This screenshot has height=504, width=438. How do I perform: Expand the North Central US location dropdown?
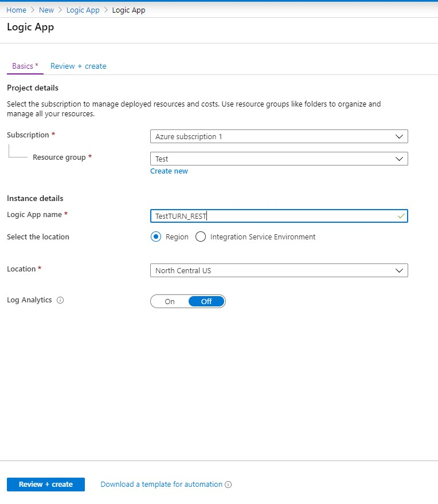[279, 270]
